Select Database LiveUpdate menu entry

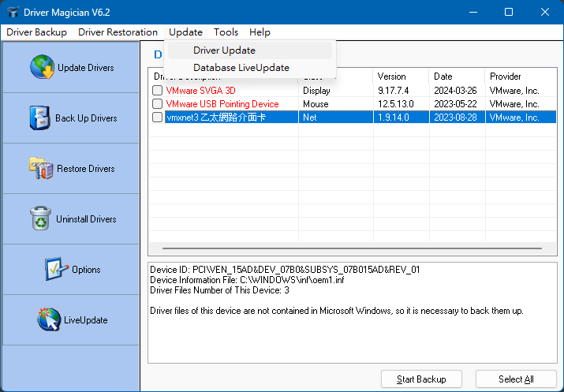[241, 68]
